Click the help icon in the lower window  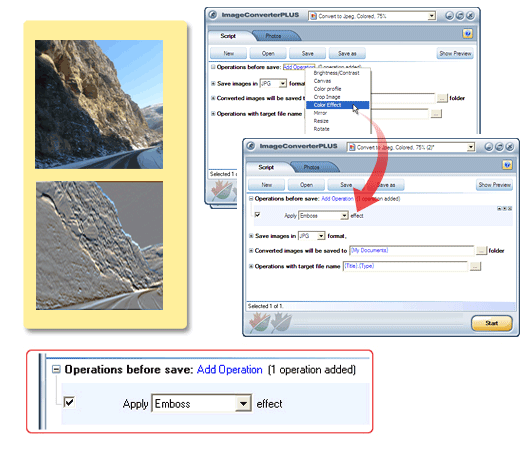point(507,165)
